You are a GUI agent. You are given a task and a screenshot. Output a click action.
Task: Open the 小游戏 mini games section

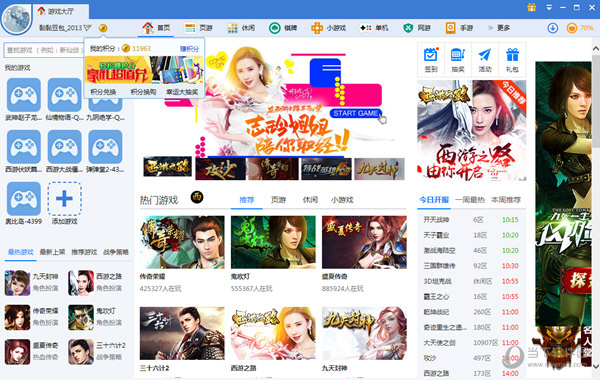(328, 28)
